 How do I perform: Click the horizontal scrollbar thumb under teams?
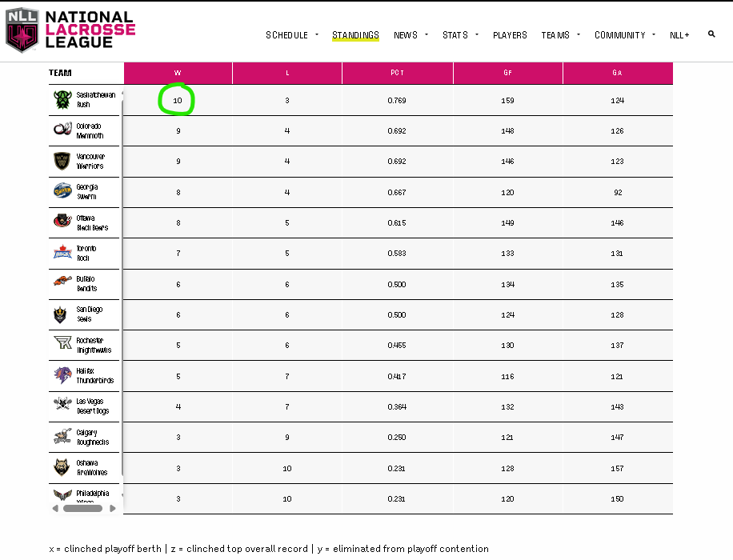(x=82, y=508)
